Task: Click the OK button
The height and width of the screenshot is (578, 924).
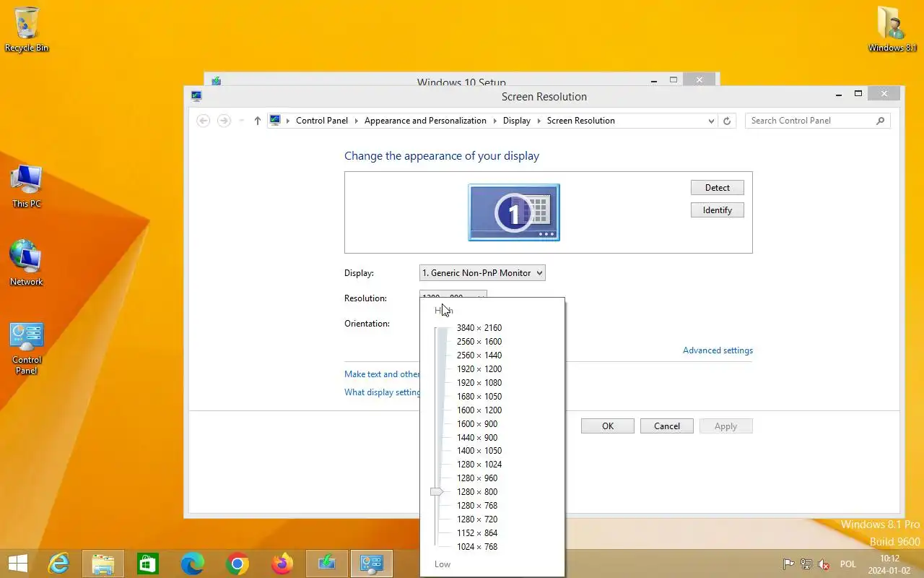Action: pyautogui.click(x=608, y=426)
